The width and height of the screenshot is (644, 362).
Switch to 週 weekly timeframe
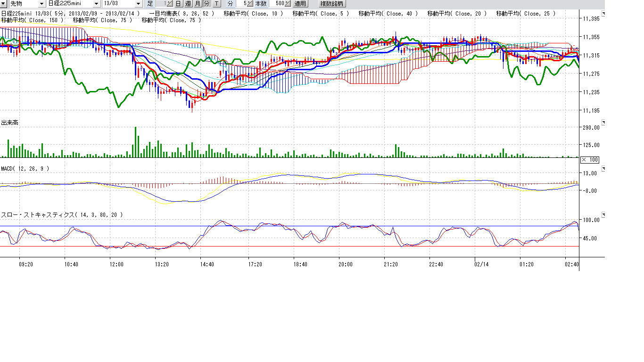[x=188, y=4]
